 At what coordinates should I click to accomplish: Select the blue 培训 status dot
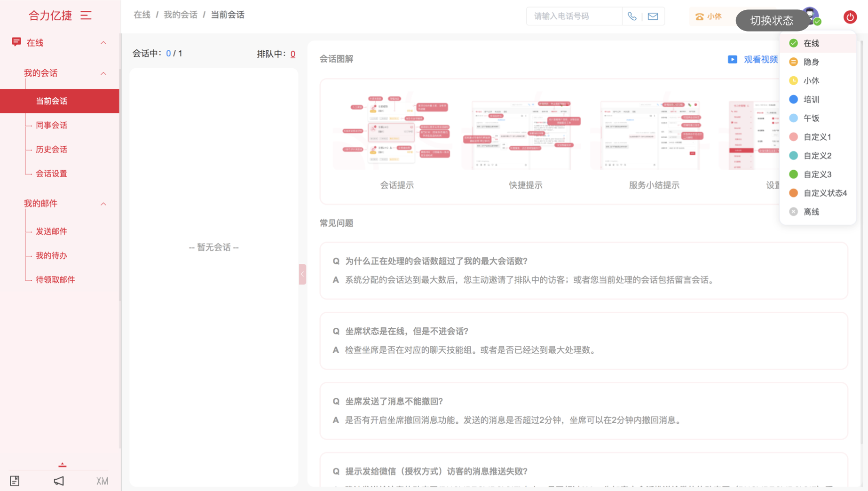pos(793,99)
